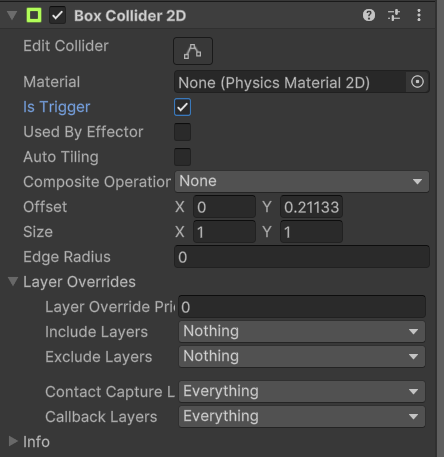Open the component presets slider icon

pyautogui.click(x=394, y=15)
